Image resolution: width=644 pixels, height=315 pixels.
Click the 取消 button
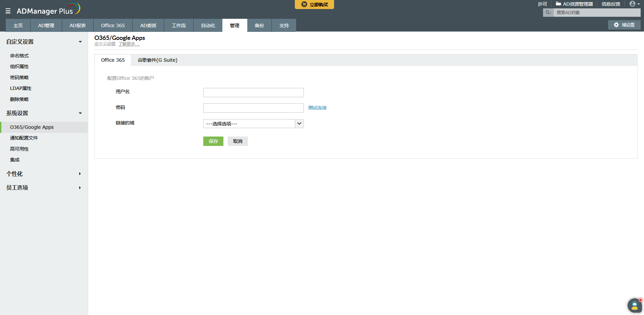tap(238, 141)
